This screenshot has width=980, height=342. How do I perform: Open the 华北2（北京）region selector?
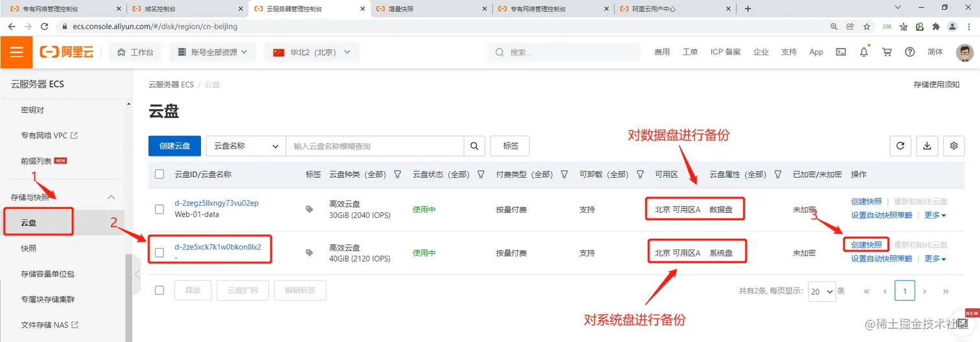312,52
